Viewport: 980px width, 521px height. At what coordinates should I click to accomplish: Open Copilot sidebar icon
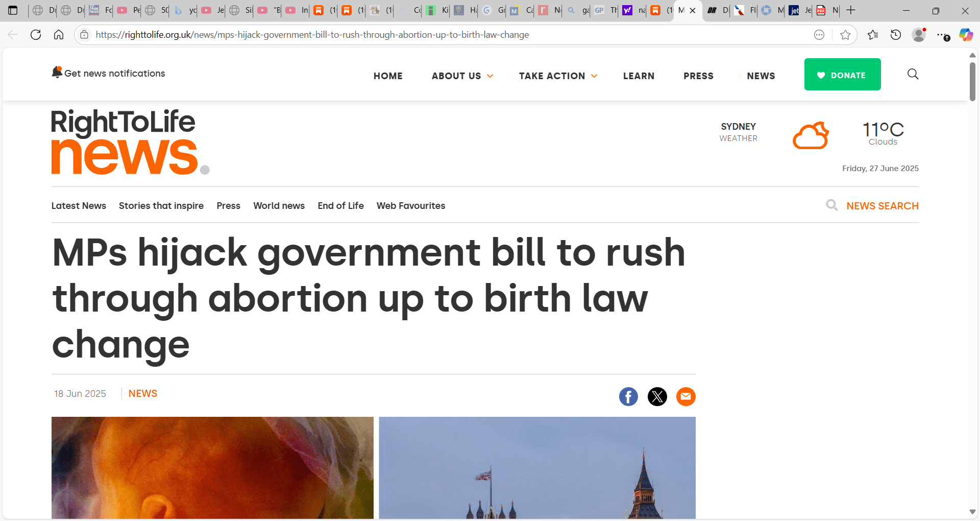pos(966,35)
